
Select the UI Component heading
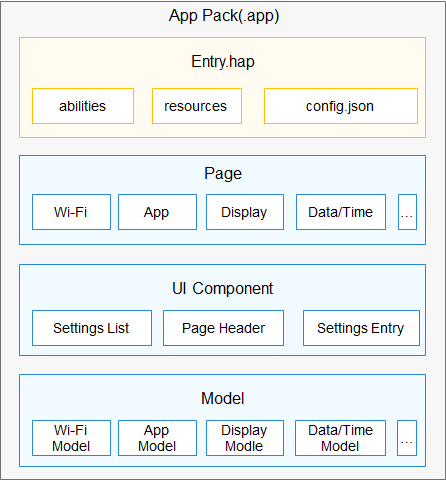222,288
